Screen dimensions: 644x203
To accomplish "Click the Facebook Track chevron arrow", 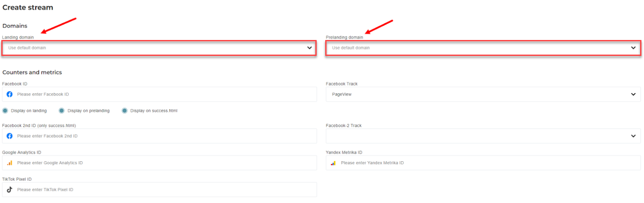I will click(x=633, y=94).
